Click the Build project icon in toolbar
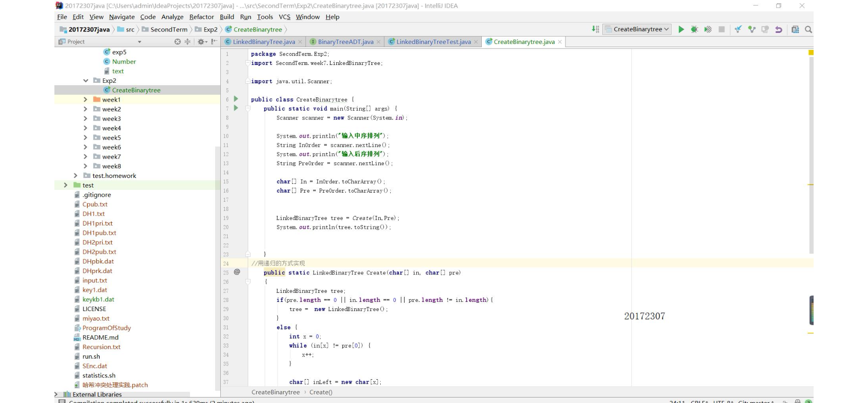Image resolution: width=868 pixels, height=403 pixels. tap(595, 29)
